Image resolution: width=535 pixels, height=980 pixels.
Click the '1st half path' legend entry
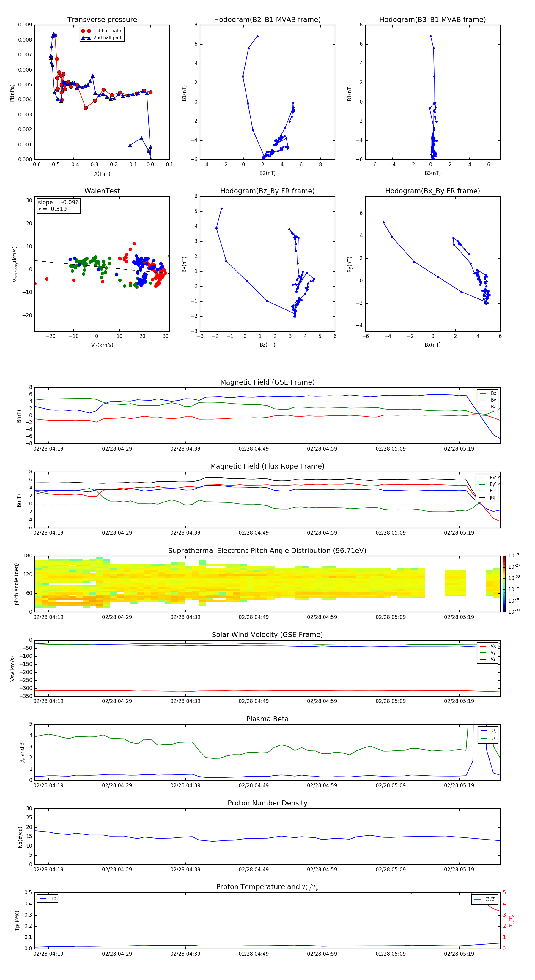tap(101, 31)
